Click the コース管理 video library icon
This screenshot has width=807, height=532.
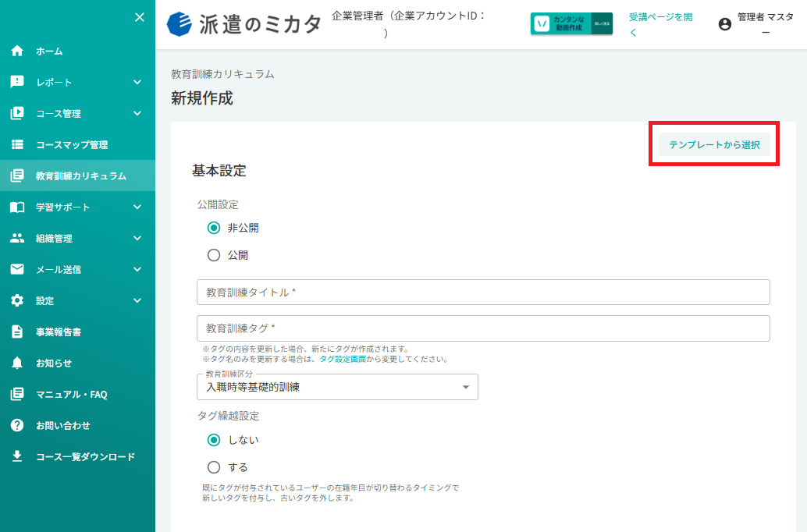pos(17,113)
